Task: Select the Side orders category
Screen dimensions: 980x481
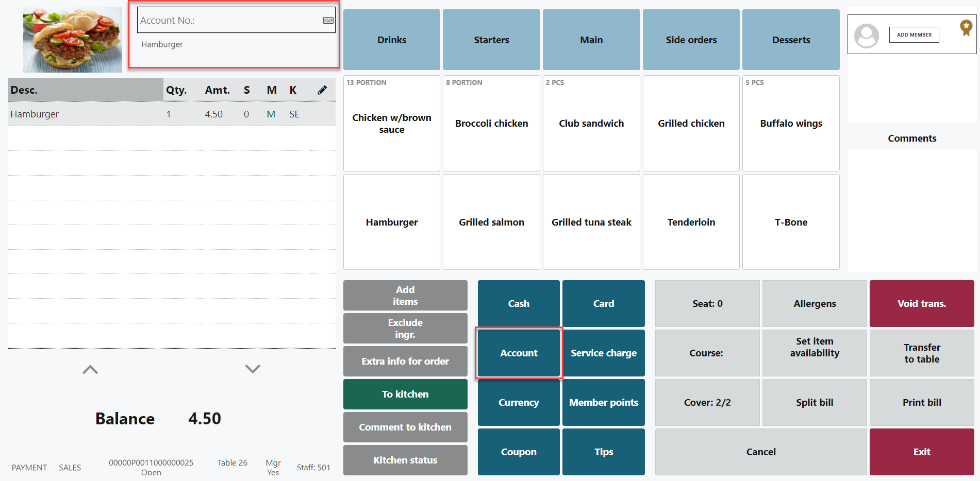Action: (x=691, y=40)
